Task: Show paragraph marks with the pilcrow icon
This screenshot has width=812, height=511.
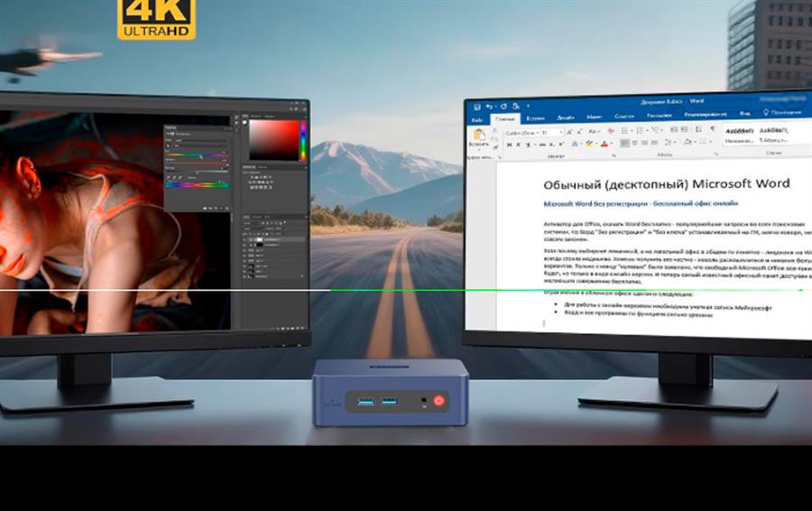Action: click(x=712, y=131)
